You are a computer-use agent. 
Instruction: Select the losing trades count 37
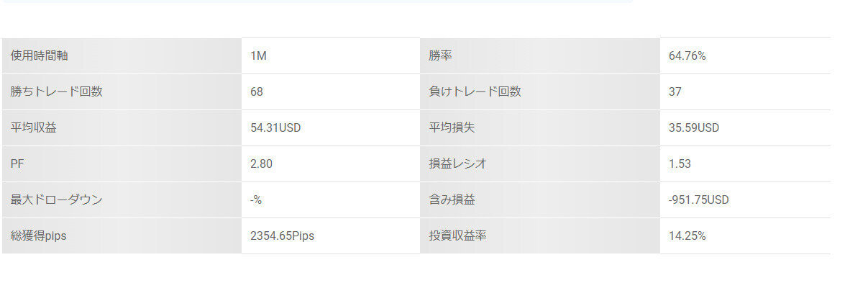tap(675, 92)
